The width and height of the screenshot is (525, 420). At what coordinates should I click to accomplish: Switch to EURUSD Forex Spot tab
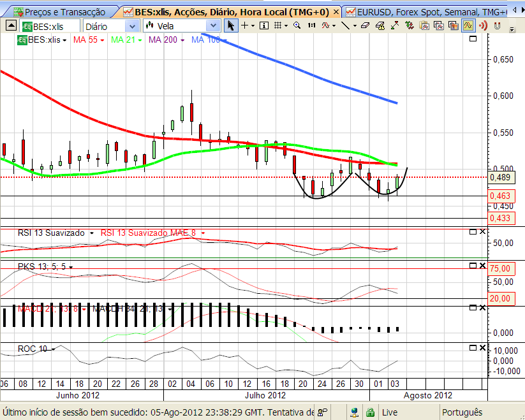click(426, 12)
